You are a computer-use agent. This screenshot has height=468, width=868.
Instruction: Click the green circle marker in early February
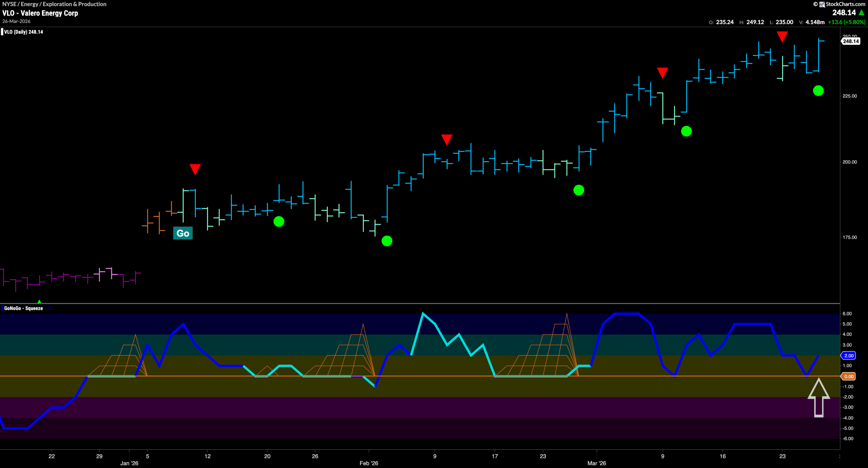click(x=387, y=241)
